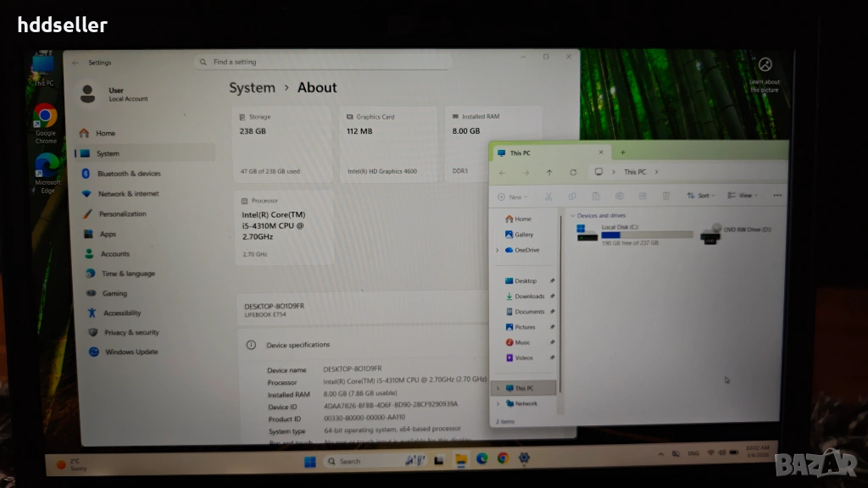Click the Windows Start button
Screen dimensions: 868x488
[309, 462]
